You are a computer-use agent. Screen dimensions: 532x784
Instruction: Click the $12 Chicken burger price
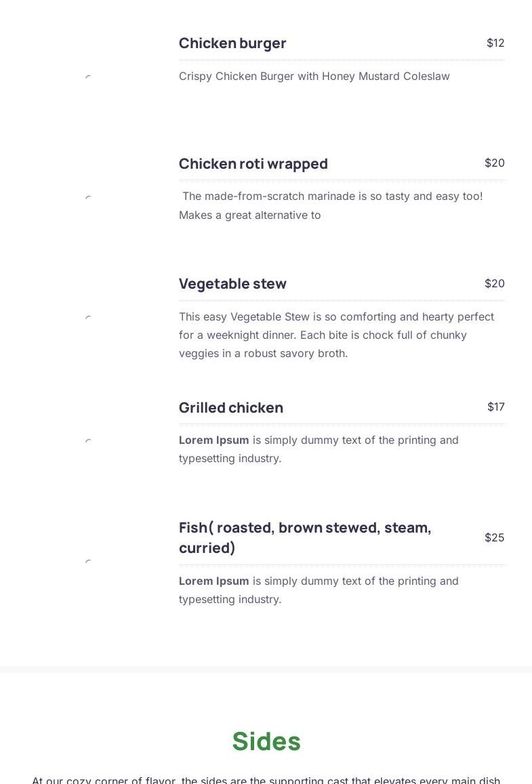(x=495, y=43)
